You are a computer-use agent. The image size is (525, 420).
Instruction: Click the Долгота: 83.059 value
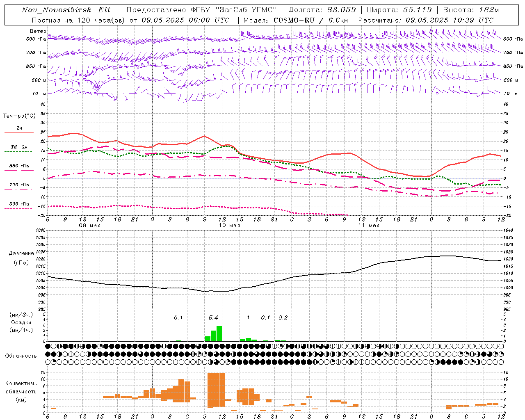pos(322,10)
